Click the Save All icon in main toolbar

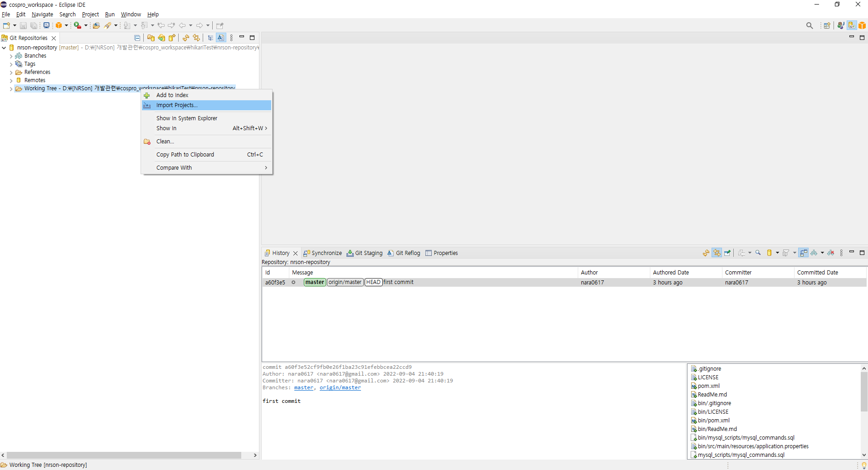tap(34, 25)
